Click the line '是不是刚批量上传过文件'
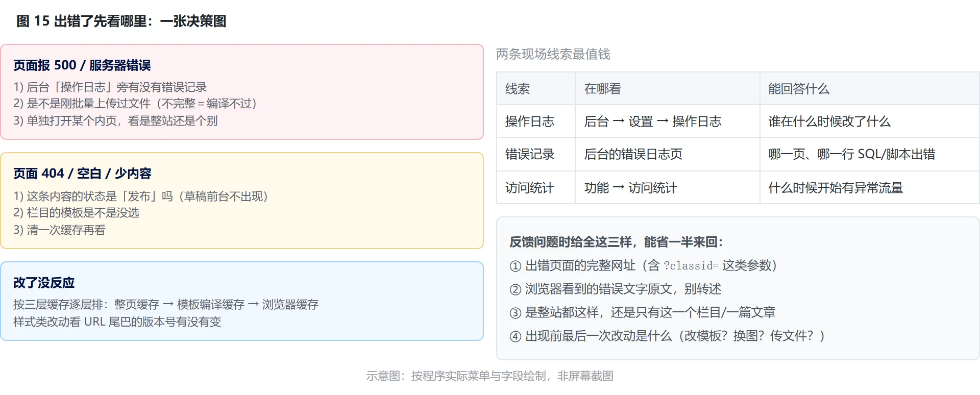This screenshot has height=395, width=980. click(x=135, y=104)
